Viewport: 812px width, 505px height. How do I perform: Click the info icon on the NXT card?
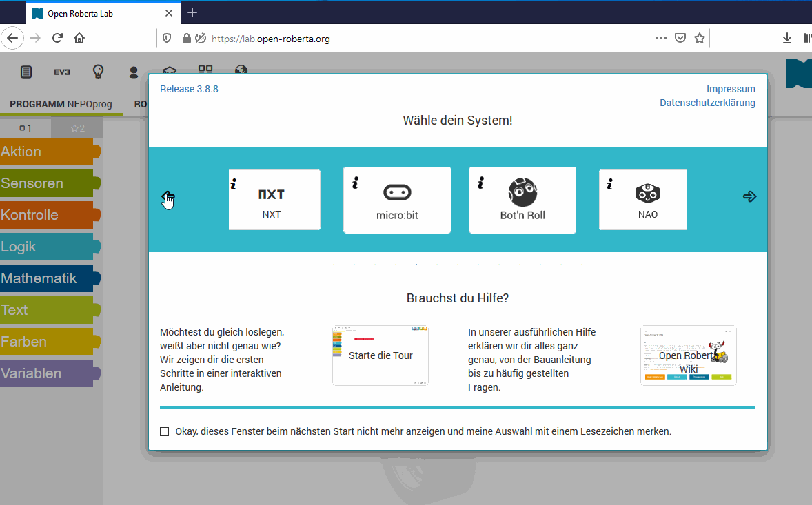(x=233, y=183)
